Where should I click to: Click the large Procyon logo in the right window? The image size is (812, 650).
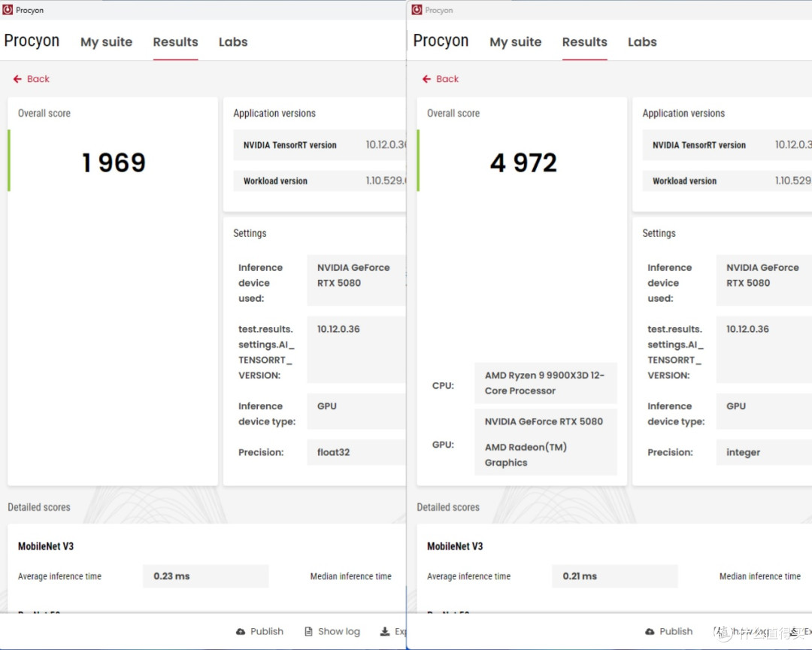tap(441, 41)
